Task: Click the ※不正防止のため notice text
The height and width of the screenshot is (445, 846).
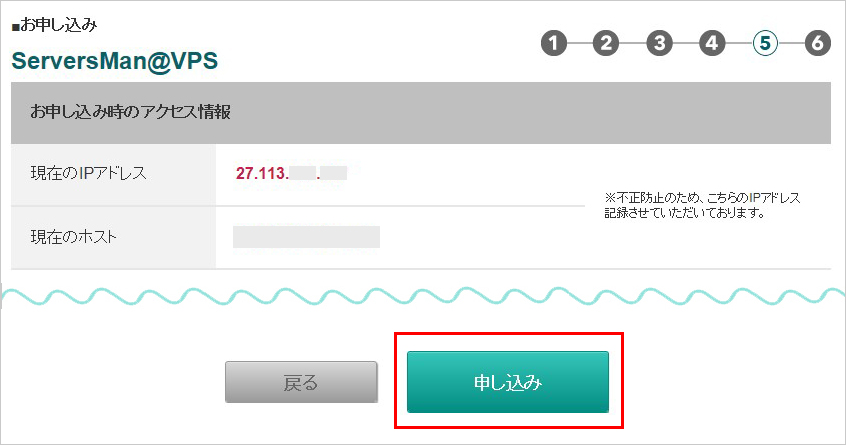Action: coord(702,197)
